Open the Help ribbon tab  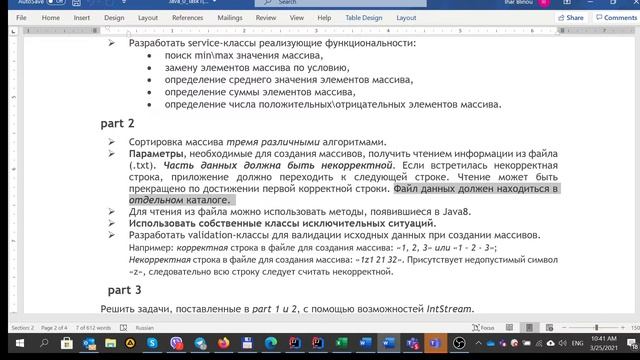(324, 18)
